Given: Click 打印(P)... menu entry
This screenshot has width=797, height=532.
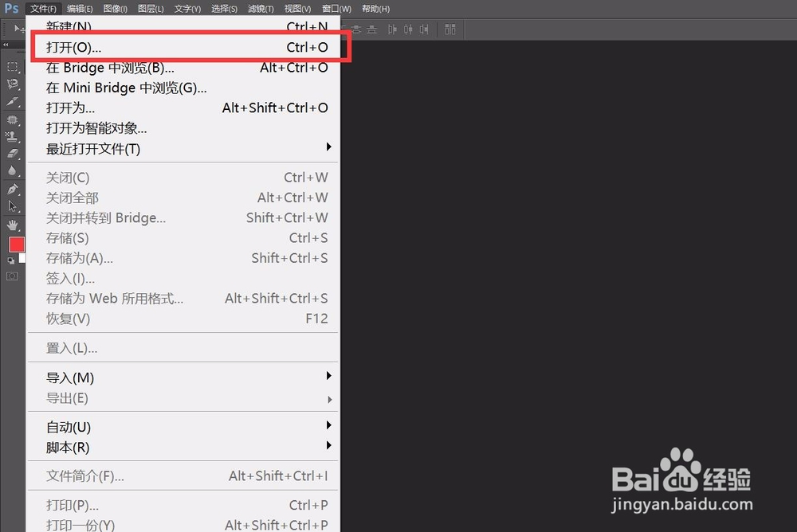Looking at the screenshot, I should 183,505.
